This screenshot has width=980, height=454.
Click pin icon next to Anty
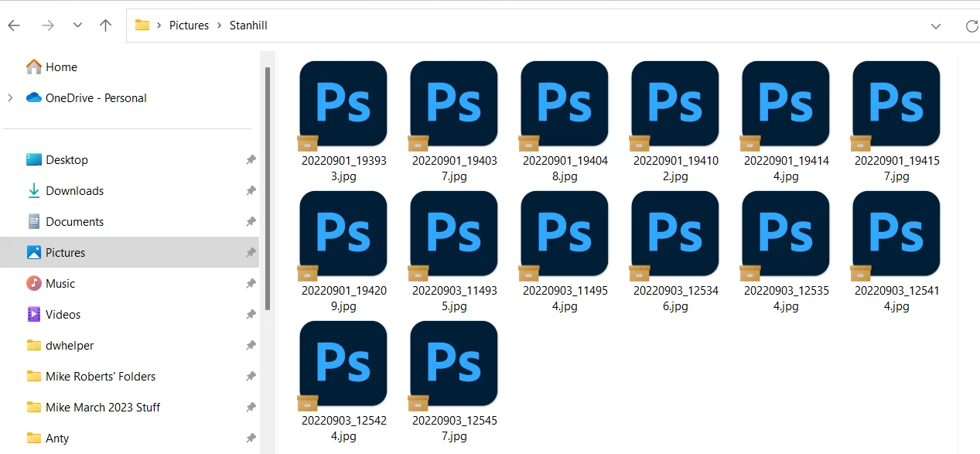click(251, 439)
